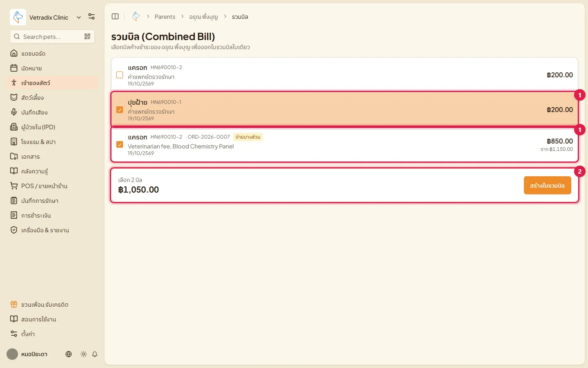Open the notifications bell icon
This screenshot has width=588, height=368.
[95, 354]
